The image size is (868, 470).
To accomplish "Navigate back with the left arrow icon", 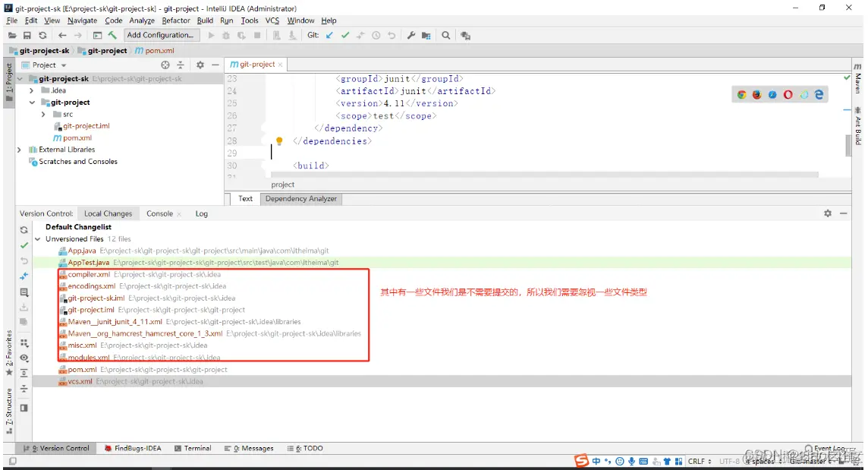I will [x=62, y=36].
